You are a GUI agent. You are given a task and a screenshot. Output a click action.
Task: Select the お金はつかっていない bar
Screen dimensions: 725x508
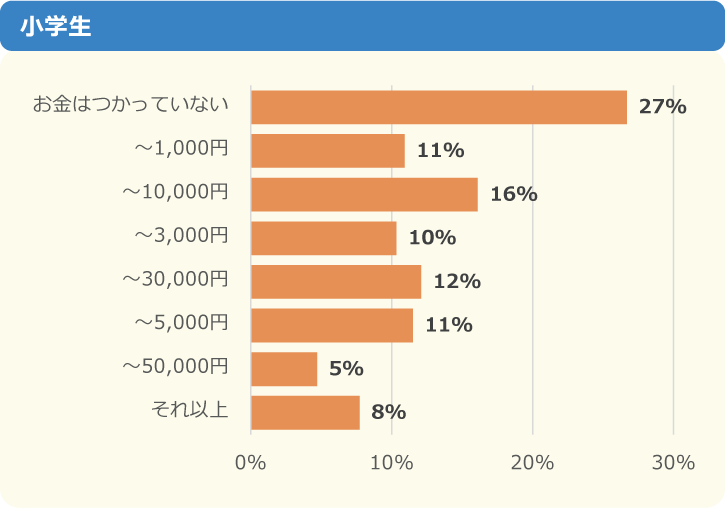point(438,107)
